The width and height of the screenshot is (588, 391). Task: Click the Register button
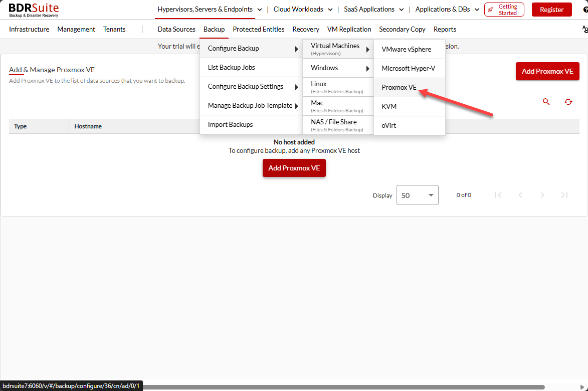[551, 10]
